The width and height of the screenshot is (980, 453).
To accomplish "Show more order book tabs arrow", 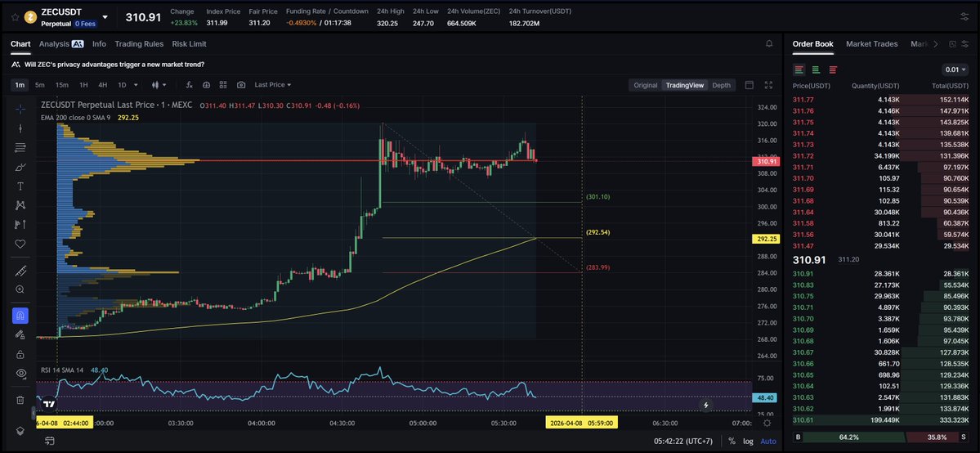I will pyautogui.click(x=935, y=44).
